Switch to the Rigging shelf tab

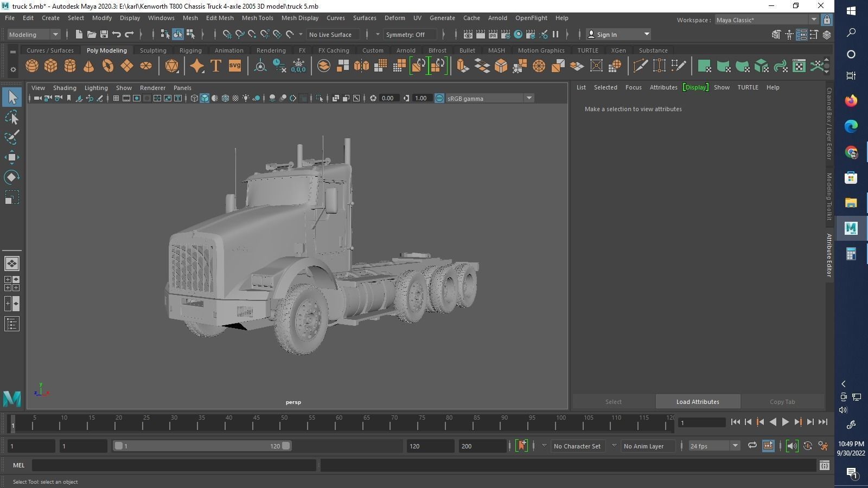tap(190, 50)
